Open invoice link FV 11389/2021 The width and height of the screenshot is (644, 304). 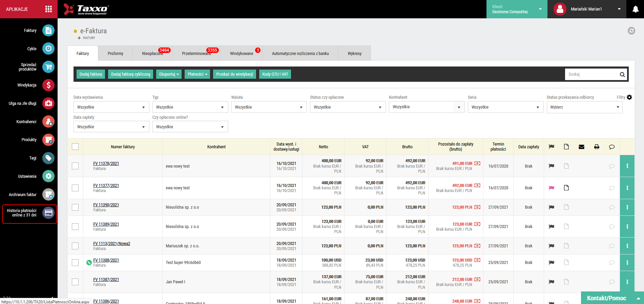click(106, 224)
